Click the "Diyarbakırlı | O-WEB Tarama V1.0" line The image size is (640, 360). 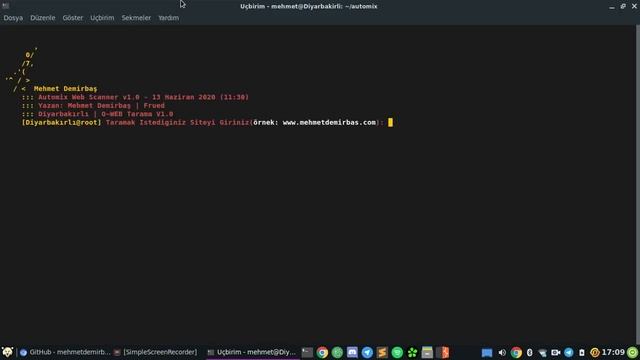tap(97, 114)
